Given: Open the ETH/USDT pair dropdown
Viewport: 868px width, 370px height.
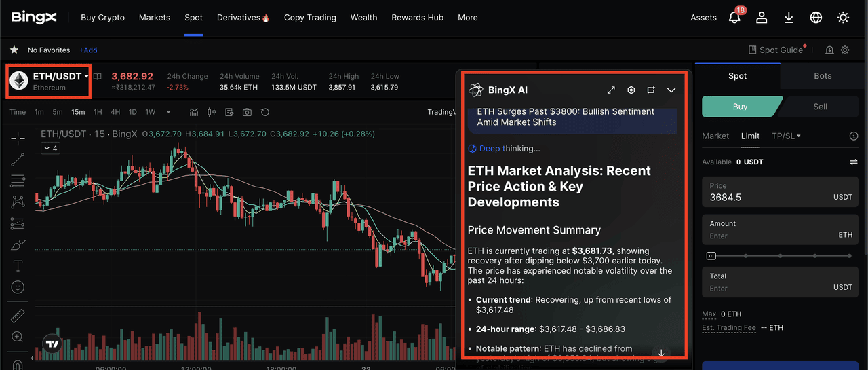Looking at the screenshot, I should [87, 77].
